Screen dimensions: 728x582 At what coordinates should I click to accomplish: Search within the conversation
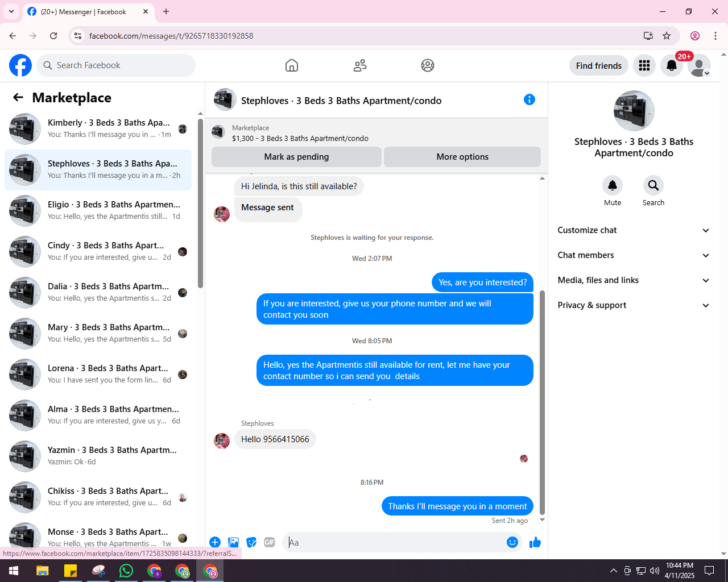point(653,185)
